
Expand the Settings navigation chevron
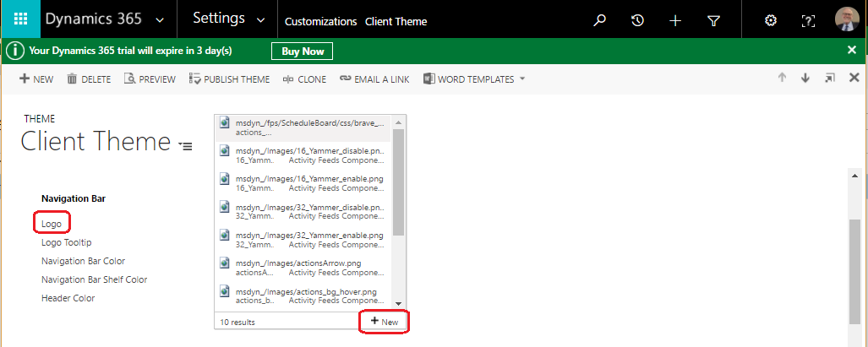coord(260,20)
